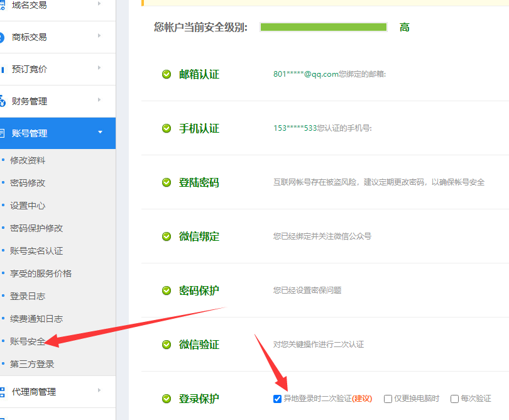Click the 财务管理 sidebar icon
The height and width of the screenshot is (420, 509).
(x=3, y=101)
